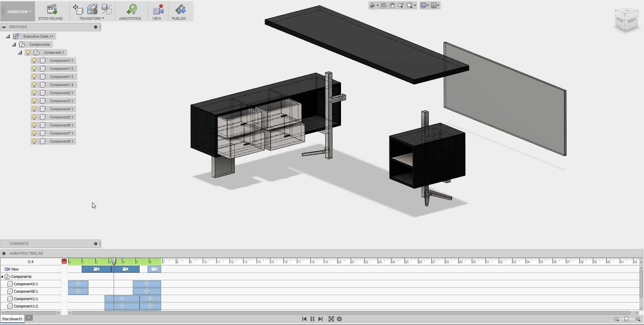Click the settings gear in playback controls
644x325 pixels.
(x=339, y=319)
